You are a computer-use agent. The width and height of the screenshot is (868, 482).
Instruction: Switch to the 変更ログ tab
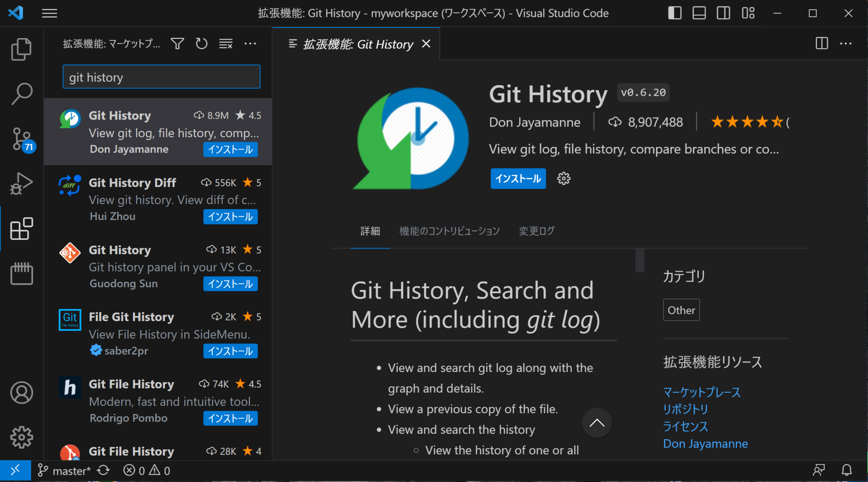(536, 231)
